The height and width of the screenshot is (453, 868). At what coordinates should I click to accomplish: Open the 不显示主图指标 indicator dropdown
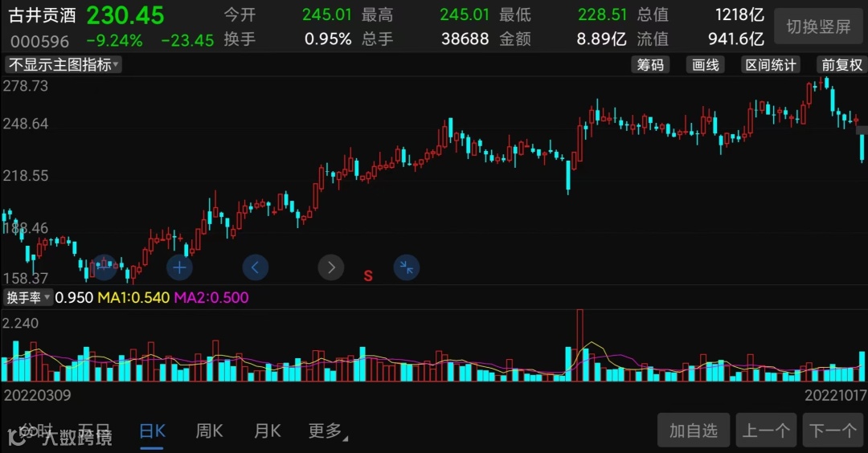63,65
